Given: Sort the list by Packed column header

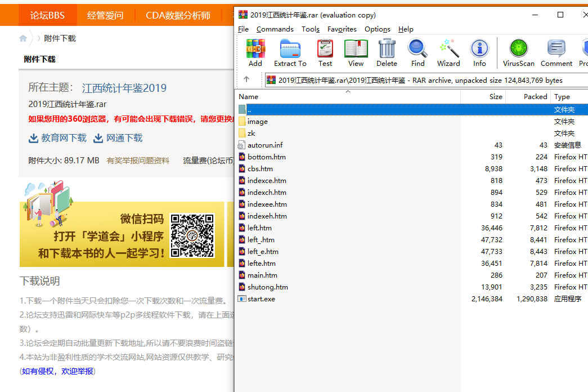Looking at the screenshot, I should (x=528, y=96).
